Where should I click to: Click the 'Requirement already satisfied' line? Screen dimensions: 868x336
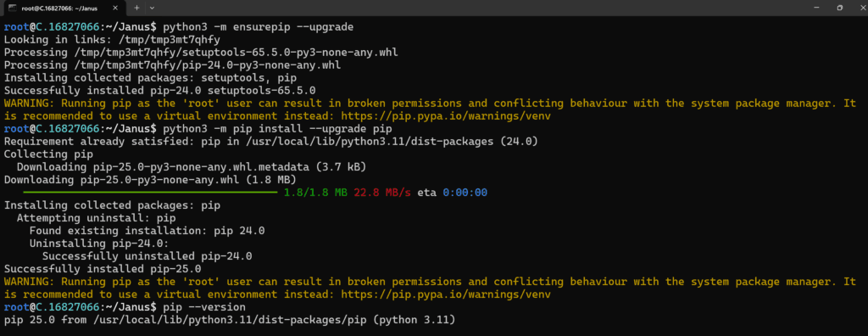271,142
